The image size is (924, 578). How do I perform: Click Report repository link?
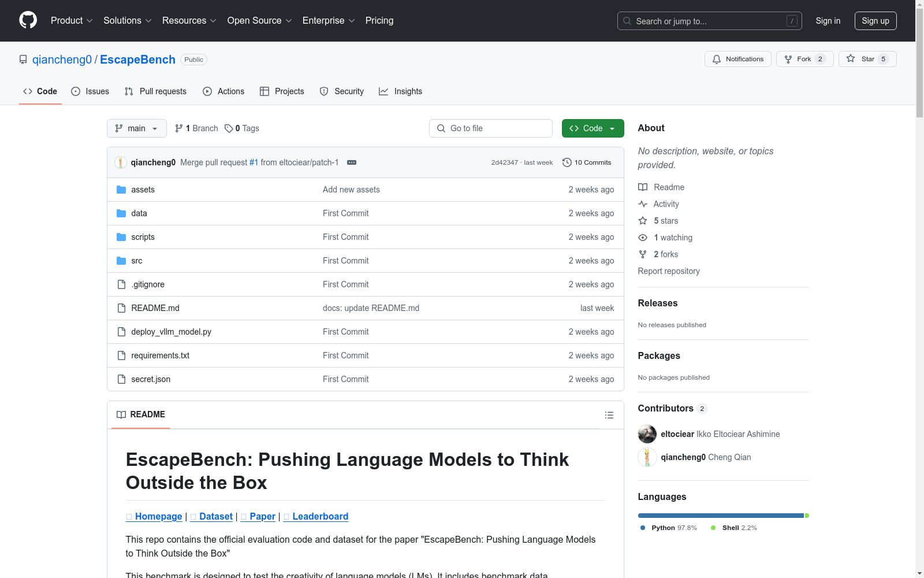[669, 271]
